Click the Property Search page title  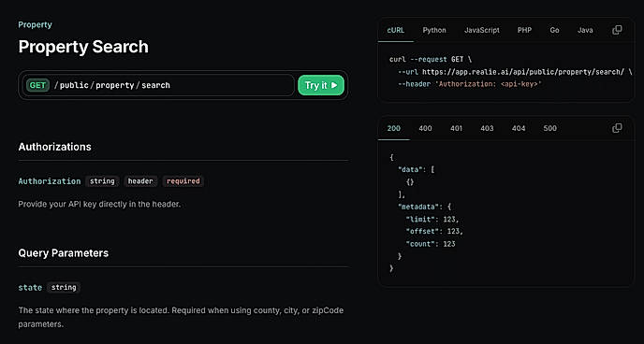pos(83,47)
